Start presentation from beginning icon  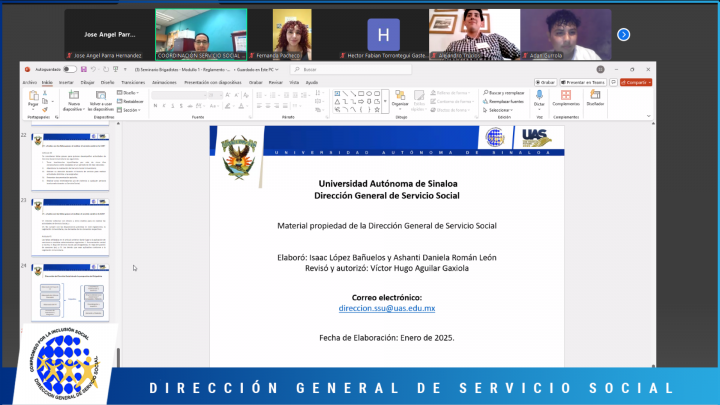click(x=115, y=69)
